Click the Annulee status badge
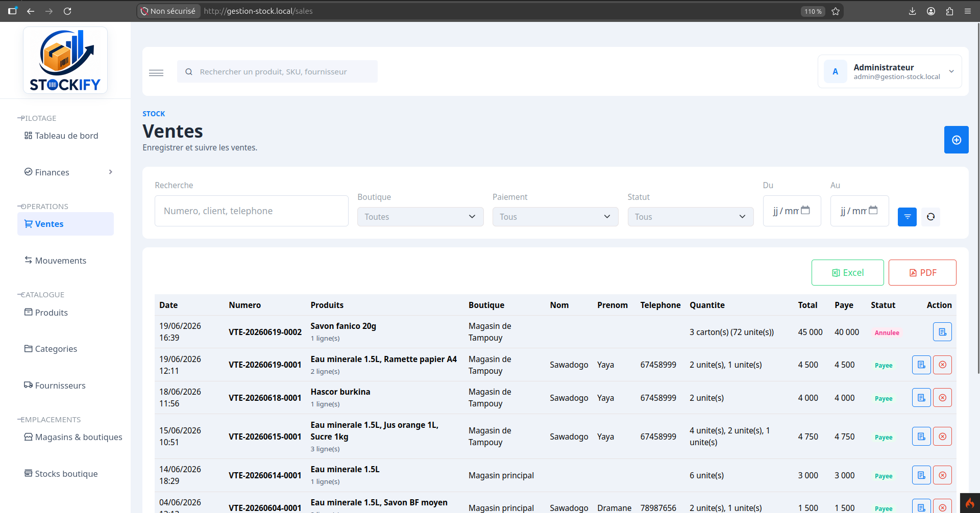This screenshot has width=980, height=513. (x=887, y=332)
